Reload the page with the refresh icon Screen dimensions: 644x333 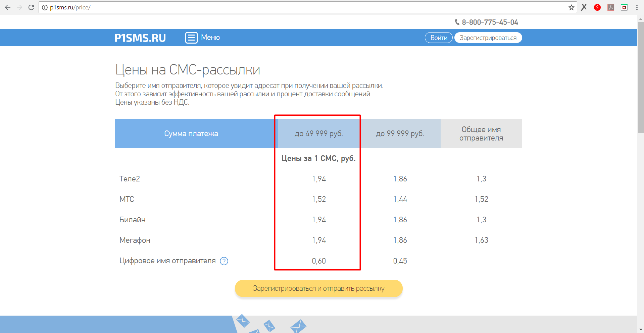[x=31, y=7]
